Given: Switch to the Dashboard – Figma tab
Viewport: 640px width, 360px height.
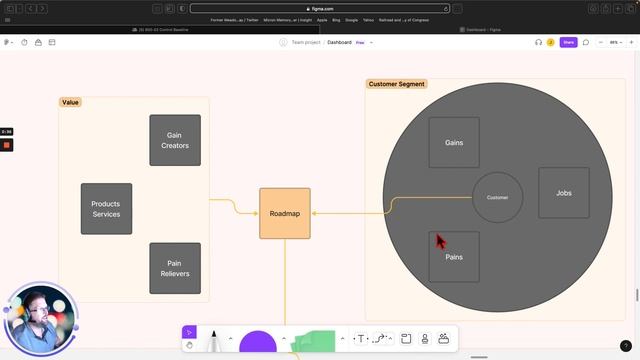Looking at the screenshot, I should click(x=480, y=29).
